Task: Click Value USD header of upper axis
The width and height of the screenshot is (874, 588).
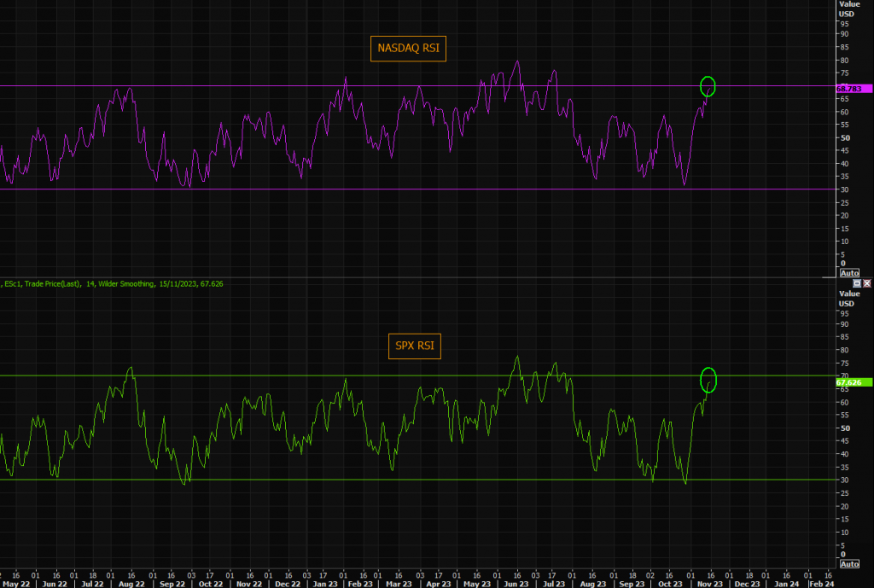Action: pos(850,8)
